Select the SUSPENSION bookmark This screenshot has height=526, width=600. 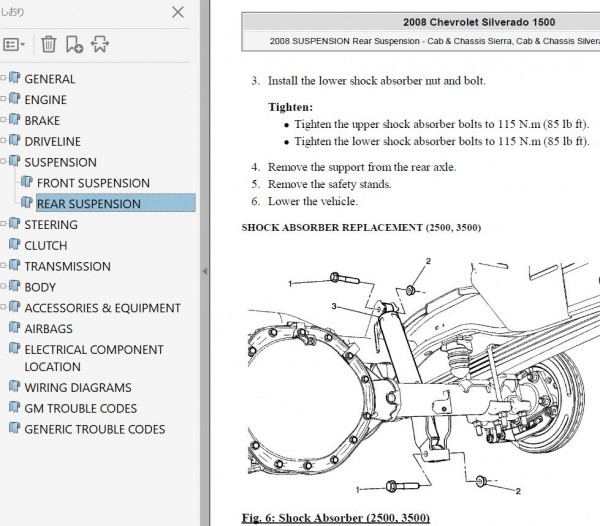60,163
